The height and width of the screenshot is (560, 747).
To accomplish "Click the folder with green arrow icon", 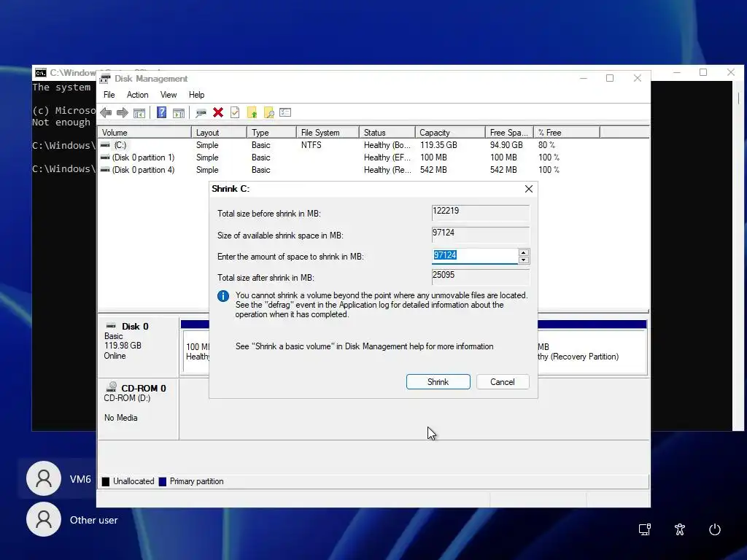I will [x=252, y=112].
